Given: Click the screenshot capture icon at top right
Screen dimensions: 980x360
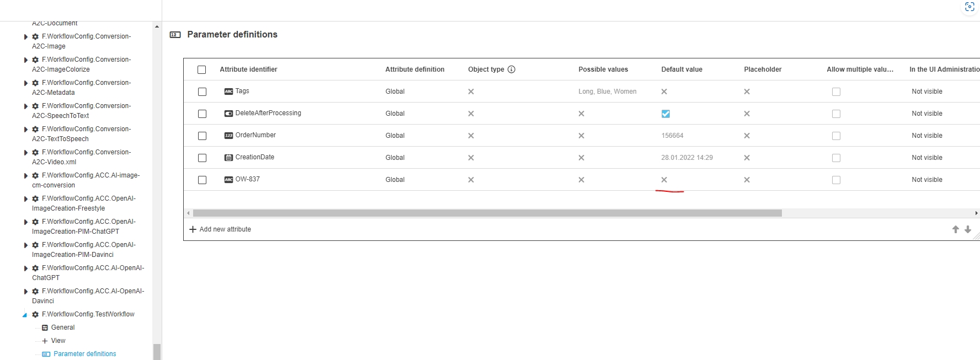Looking at the screenshot, I should 970,7.
